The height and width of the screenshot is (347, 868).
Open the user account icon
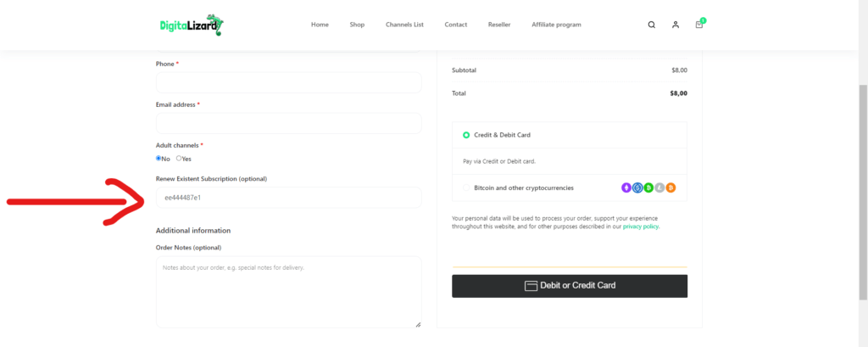click(676, 25)
